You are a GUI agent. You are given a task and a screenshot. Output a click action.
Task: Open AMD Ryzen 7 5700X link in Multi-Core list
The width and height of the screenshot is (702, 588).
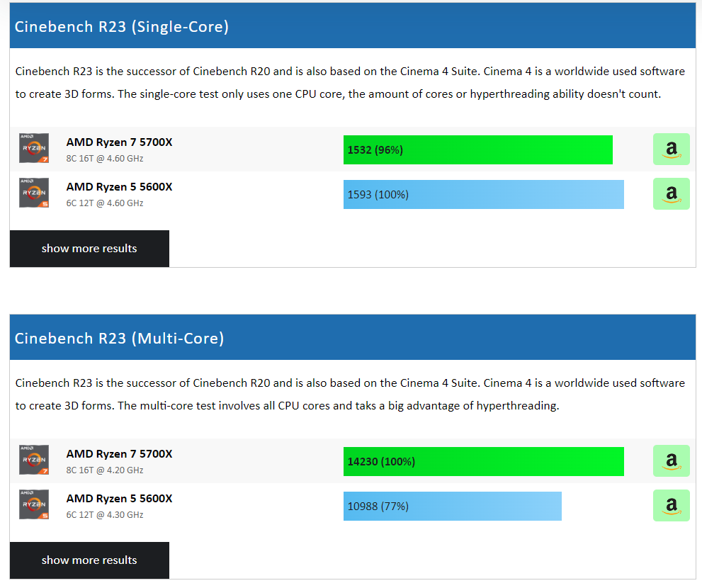pyautogui.click(x=120, y=454)
